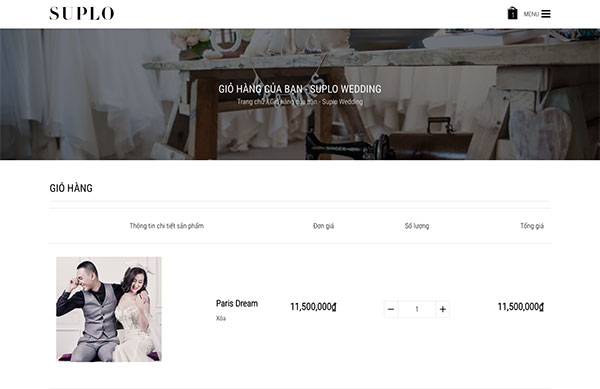The height and width of the screenshot is (389, 600).
Task: Click the SUPLO logo
Action: pos(82,13)
